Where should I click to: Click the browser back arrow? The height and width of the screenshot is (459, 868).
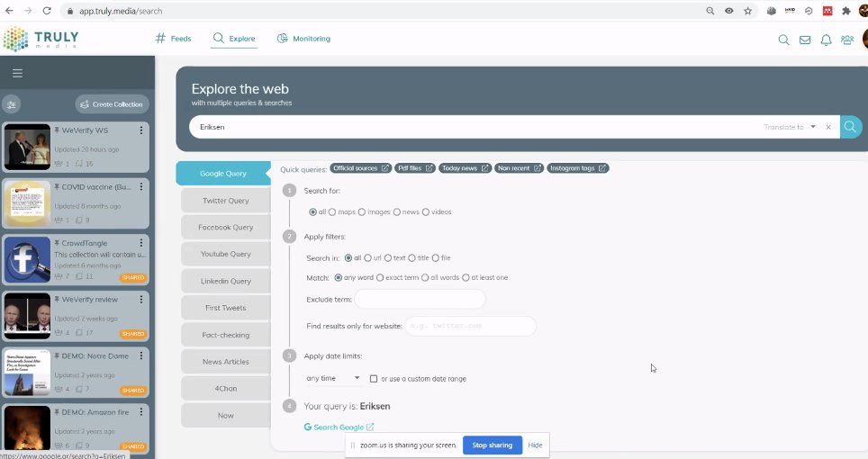[x=9, y=11]
